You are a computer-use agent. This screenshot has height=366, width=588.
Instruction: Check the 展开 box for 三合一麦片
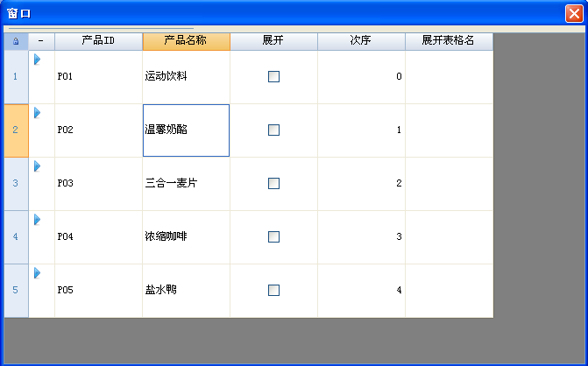tap(273, 183)
